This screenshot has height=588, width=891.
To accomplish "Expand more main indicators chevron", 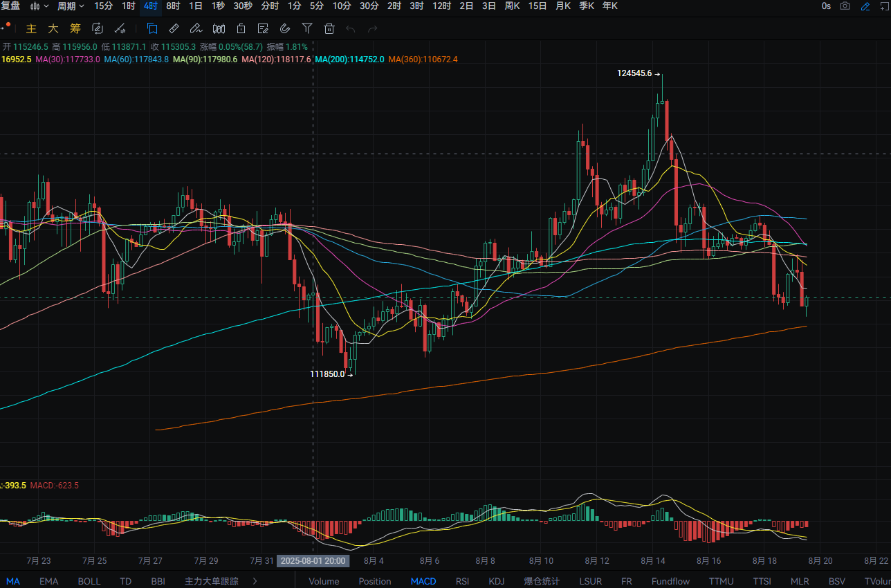I will pyautogui.click(x=255, y=581).
